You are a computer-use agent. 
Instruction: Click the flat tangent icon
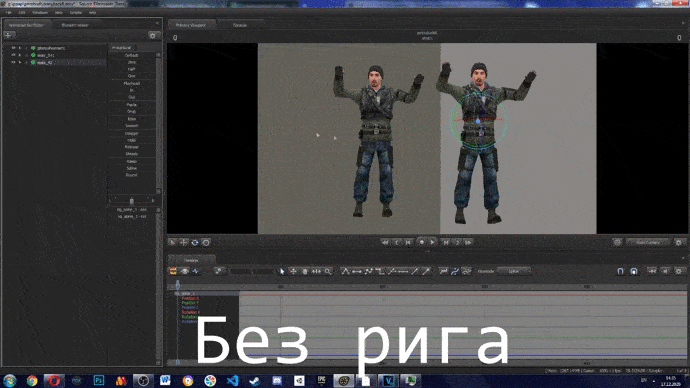tap(357, 271)
